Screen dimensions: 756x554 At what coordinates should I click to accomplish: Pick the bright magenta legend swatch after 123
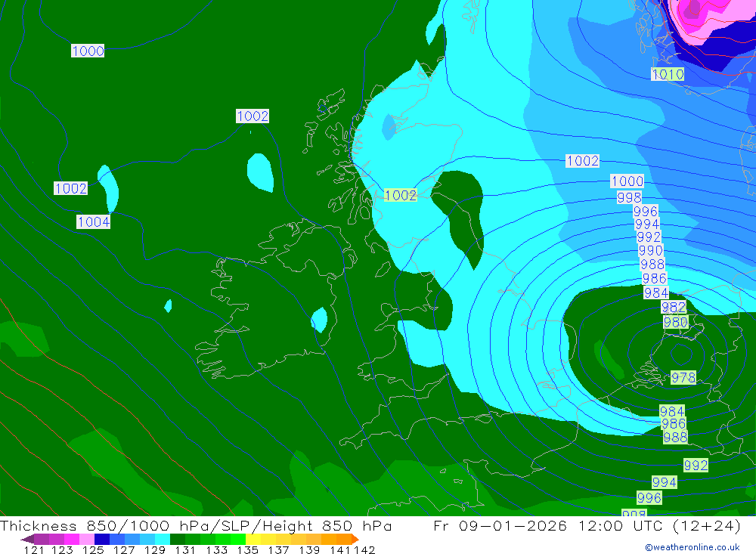(71, 539)
